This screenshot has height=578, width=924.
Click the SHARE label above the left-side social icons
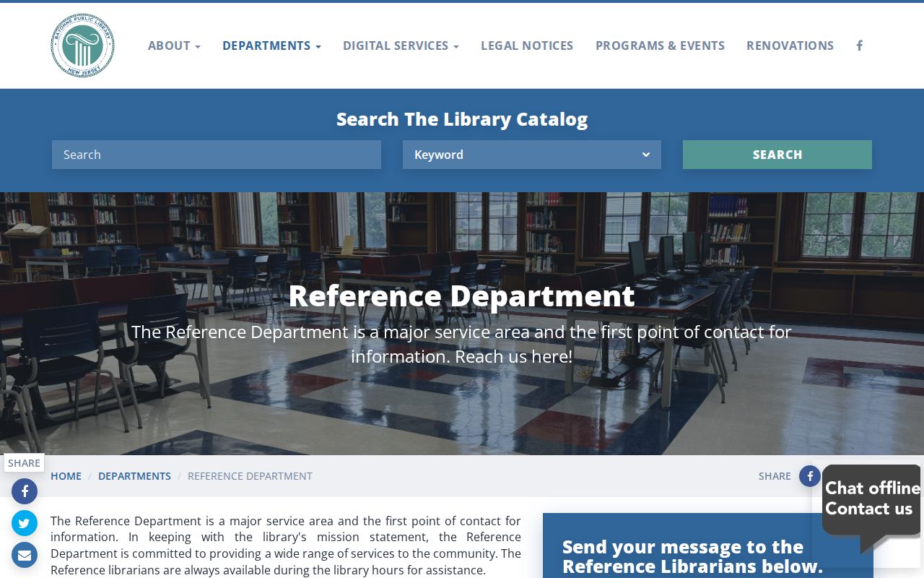(24, 463)
